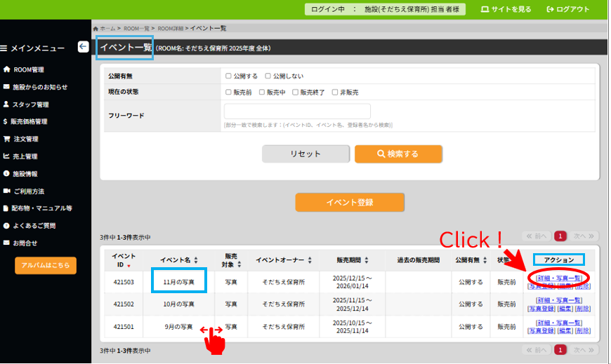Tick the 販売中 status checkbox
This screenshot has width=611, height=364.
click(x=262, y=92)
